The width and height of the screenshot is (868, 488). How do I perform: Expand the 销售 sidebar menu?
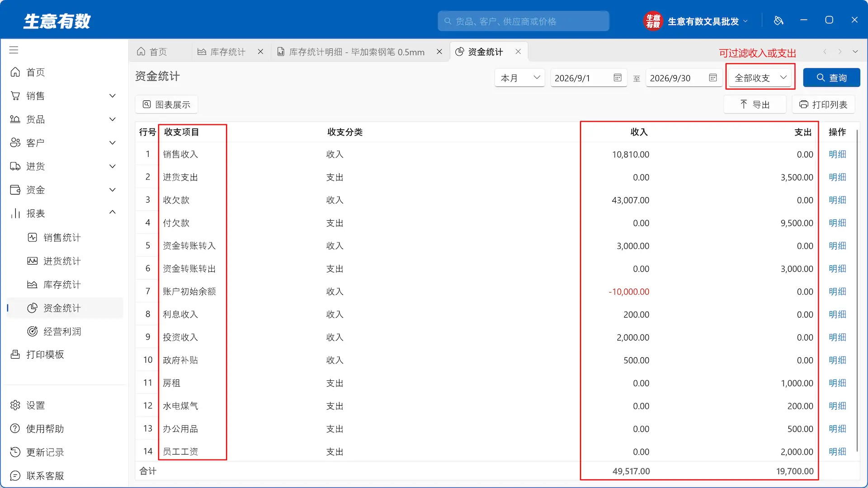(65, 96)
